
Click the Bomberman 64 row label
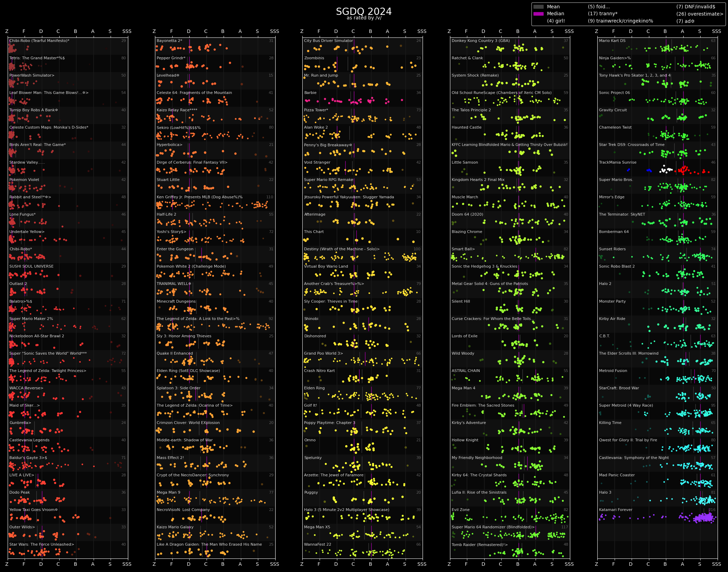click(x=614, y=232)
